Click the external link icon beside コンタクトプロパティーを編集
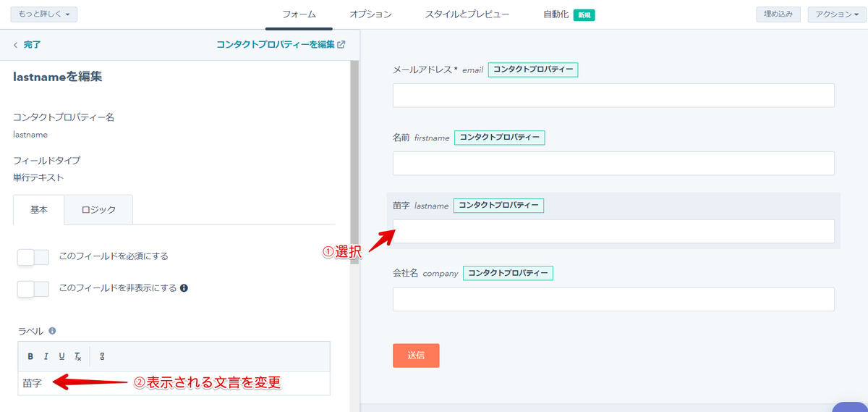Screen dimensions: 868x412 click(x=341, y=45)
